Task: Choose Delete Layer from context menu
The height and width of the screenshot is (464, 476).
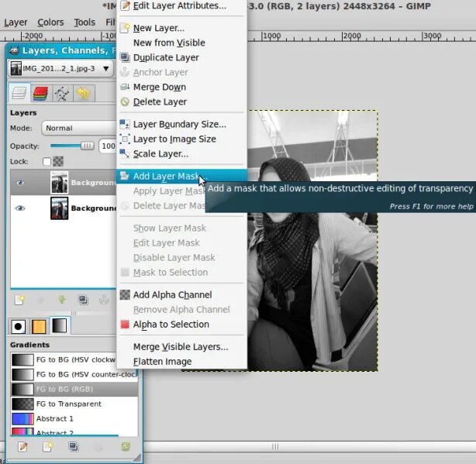Action: tap(181, 102)
